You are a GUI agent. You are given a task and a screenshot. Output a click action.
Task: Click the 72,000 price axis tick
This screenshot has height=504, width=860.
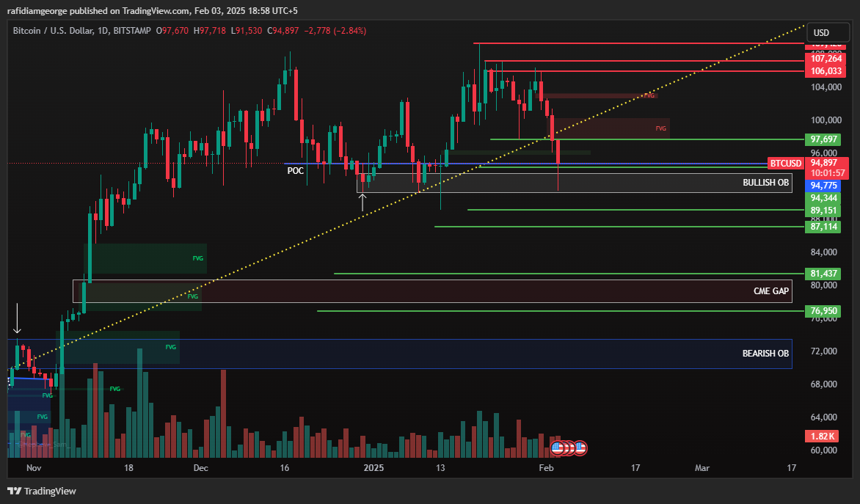pos(824,351)
